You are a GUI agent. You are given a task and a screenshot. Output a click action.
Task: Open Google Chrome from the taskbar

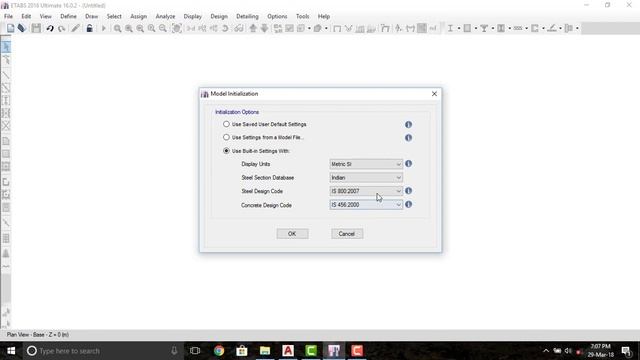coord(219,351)
